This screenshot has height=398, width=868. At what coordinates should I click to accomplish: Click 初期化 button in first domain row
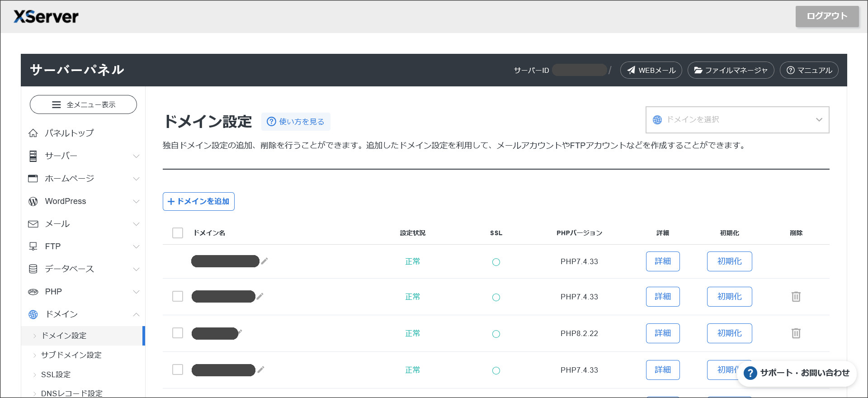point(729,261)
